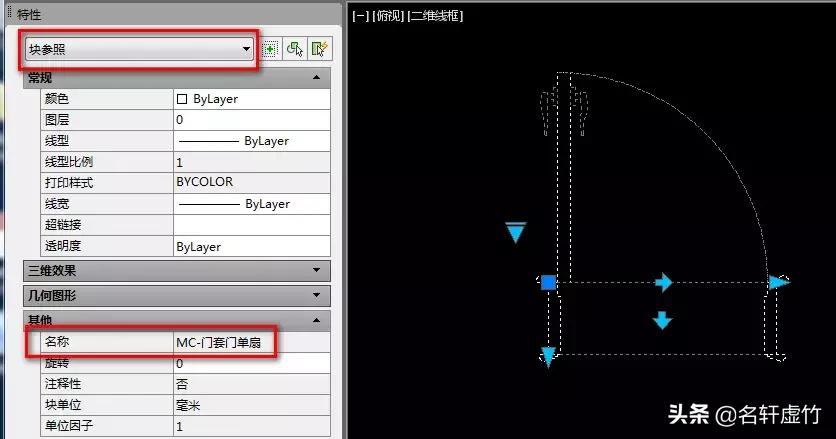Click the lookup triangle grip with bar
The height and width of the screenshot is (439, 836).
(516, 233)
